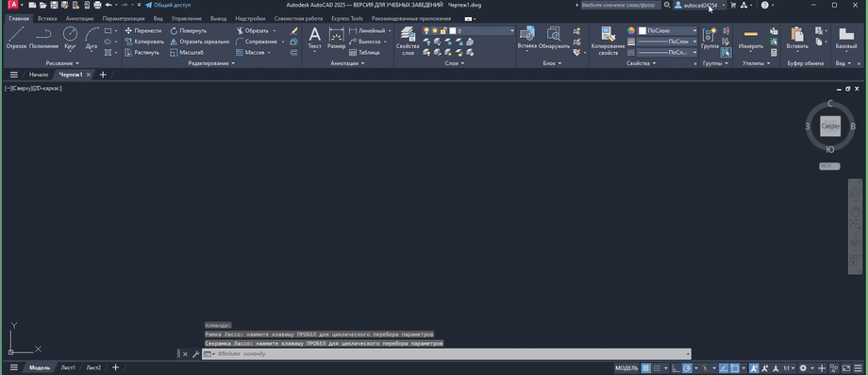Viewport: 868px width, 375px height.
Task: Click the Open file icon in quick access toolbar
Action: 42,5
